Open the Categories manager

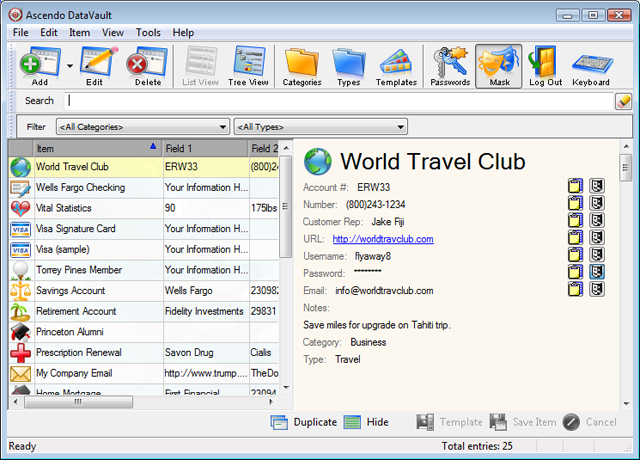(302, 66)
